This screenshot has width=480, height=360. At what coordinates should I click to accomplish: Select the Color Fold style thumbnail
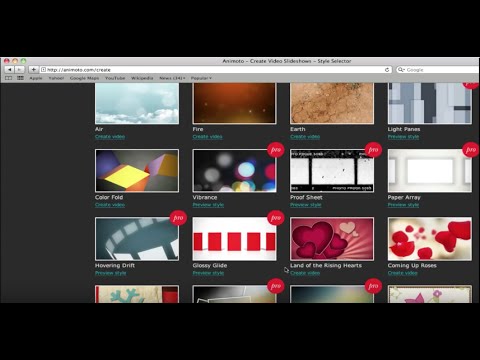point(137,171)
